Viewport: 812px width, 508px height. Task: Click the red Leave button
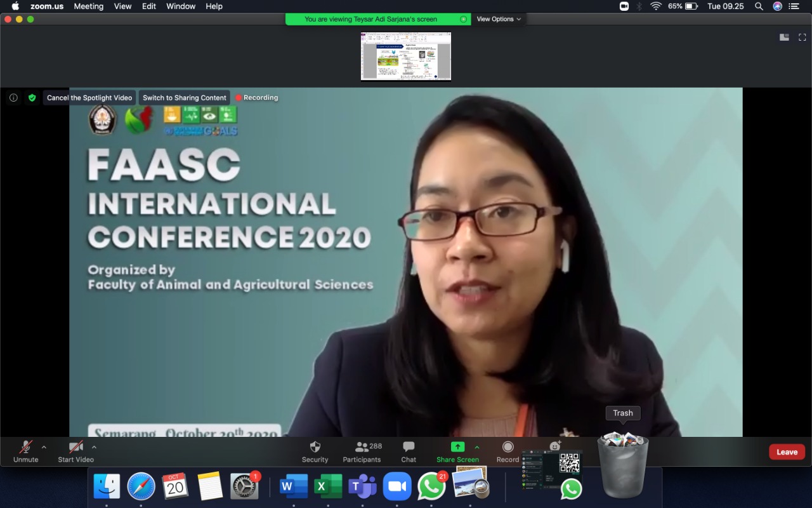[x=787, y=451]
